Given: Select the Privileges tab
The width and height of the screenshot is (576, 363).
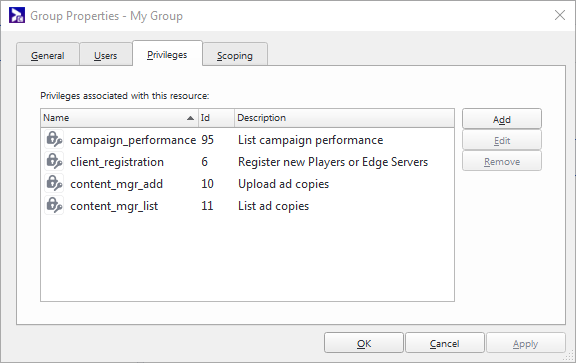Looking at the screenshot, I should [167, 54].
